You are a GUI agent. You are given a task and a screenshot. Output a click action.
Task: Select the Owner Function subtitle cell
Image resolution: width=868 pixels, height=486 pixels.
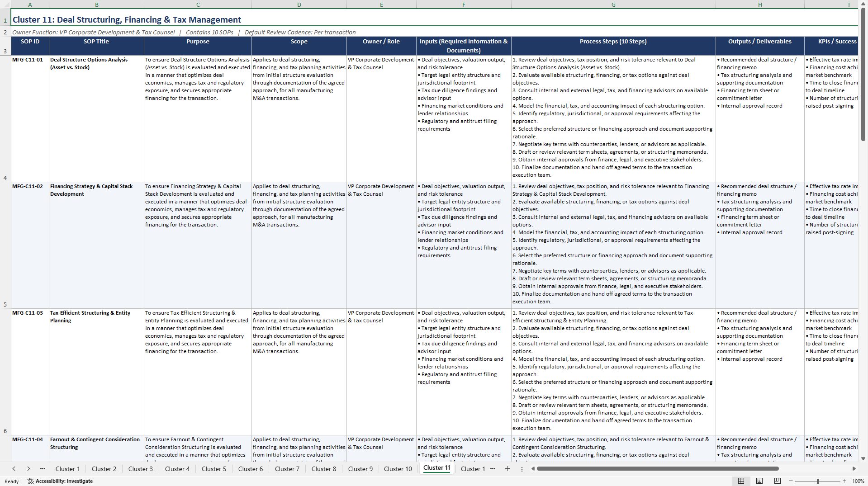[434, 32]
